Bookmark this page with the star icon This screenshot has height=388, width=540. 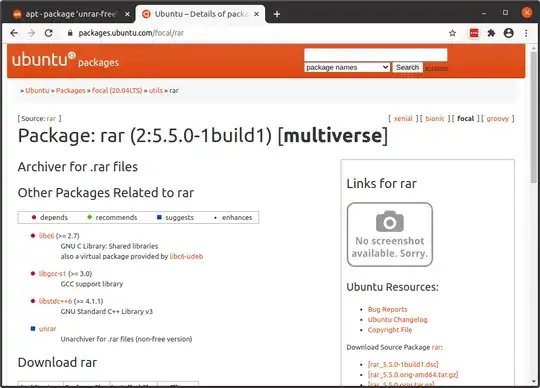[x=453, y=33]
